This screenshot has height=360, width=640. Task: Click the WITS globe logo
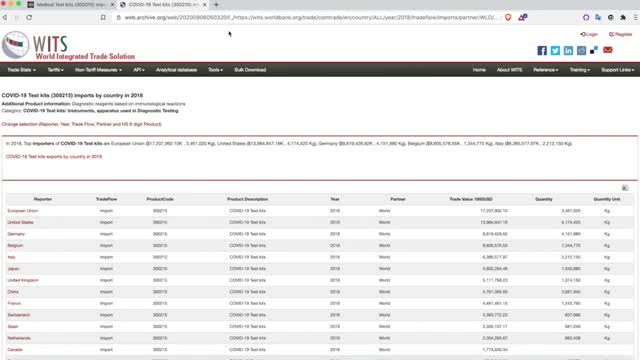click(16, 44)
